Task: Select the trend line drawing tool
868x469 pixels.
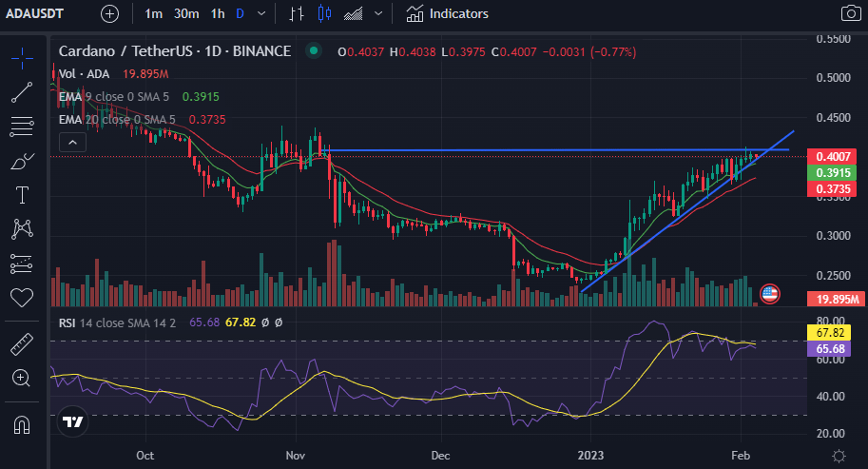Action: click(x=22, y=92)
